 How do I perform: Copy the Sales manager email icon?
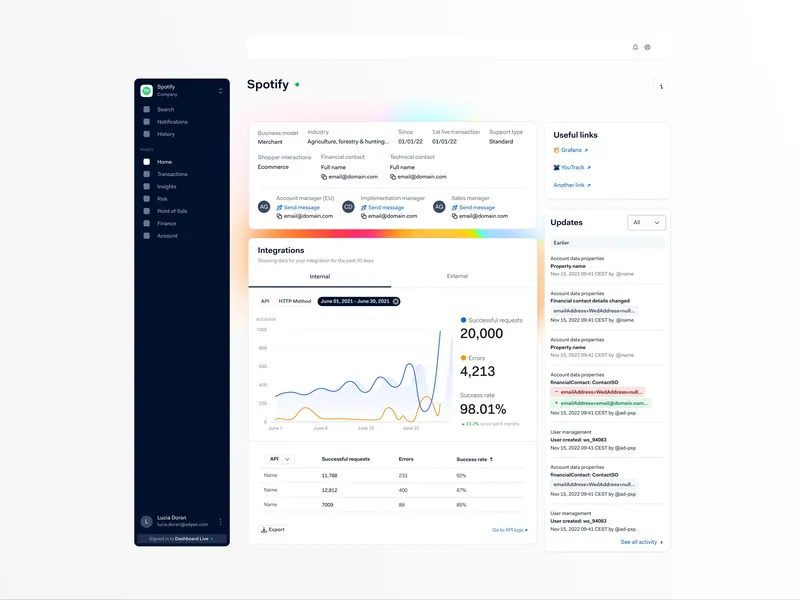(x=454, y=216)
